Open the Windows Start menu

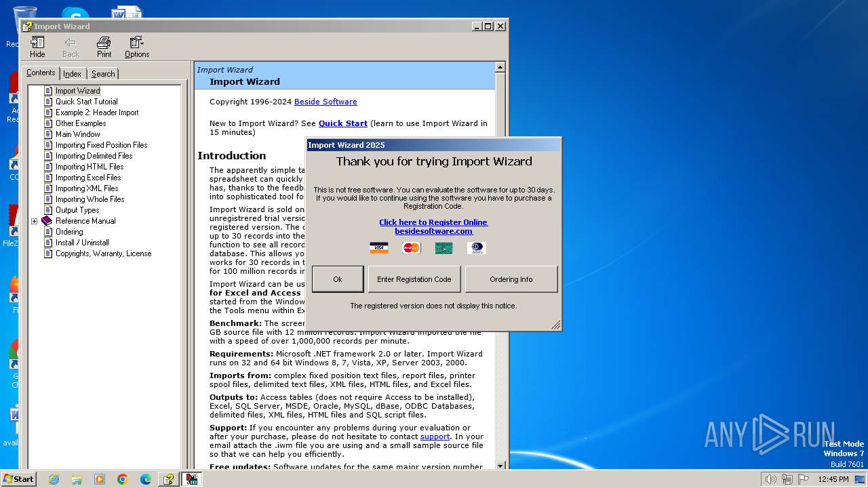18,479
